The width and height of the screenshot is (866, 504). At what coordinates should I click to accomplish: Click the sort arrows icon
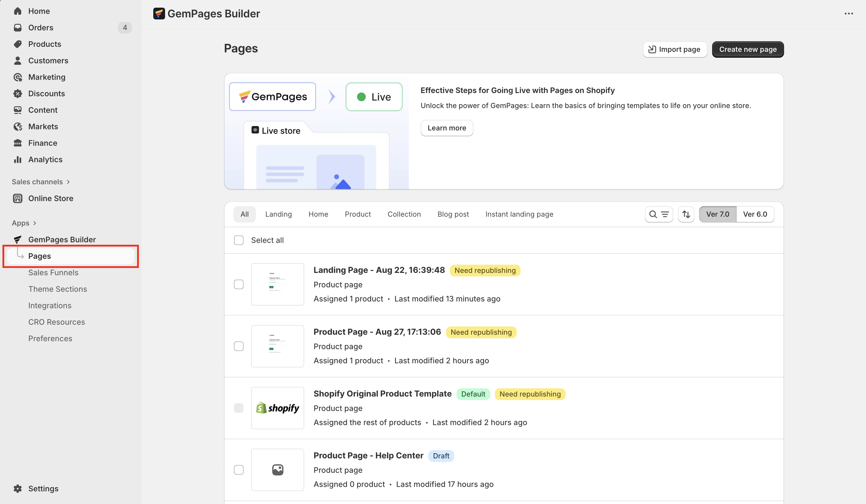click(x=686, y=214)
